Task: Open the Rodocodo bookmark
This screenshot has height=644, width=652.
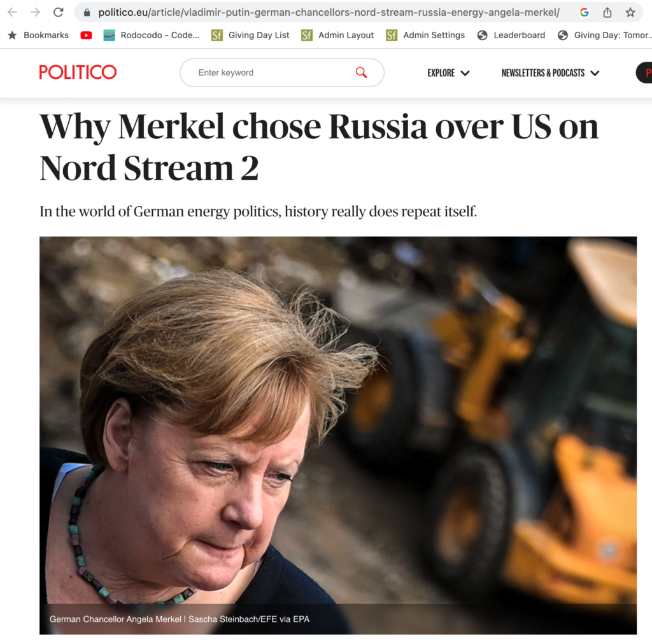Action: 152,35
